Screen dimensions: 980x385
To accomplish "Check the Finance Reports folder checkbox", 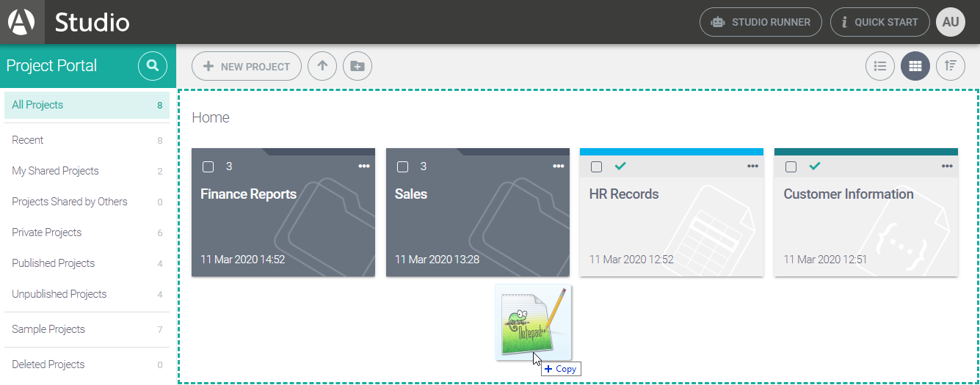I will (208, 167).
